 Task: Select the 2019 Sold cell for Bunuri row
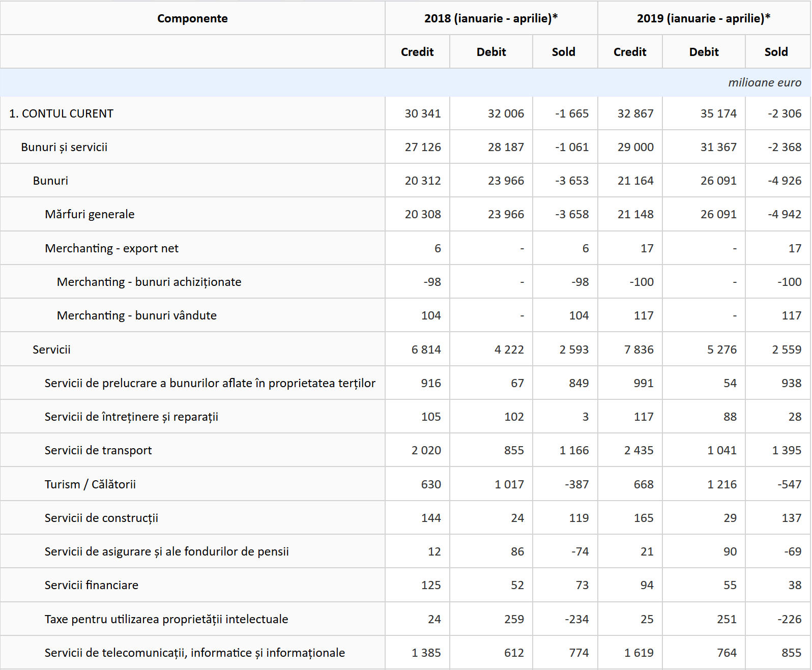coord(784,181)
